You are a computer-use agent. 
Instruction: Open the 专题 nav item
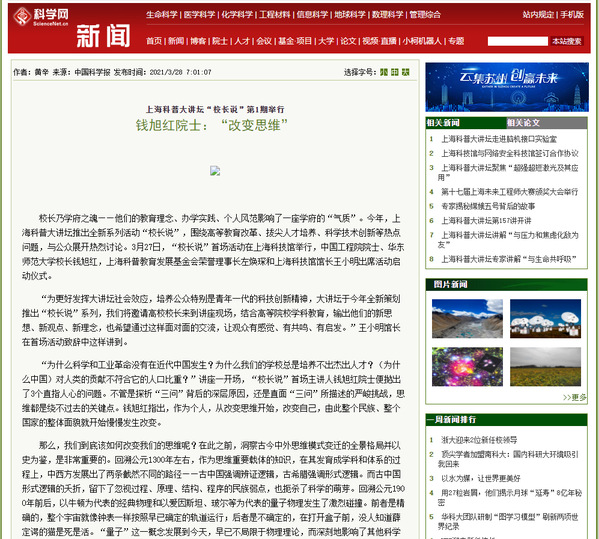pos(456,41)
